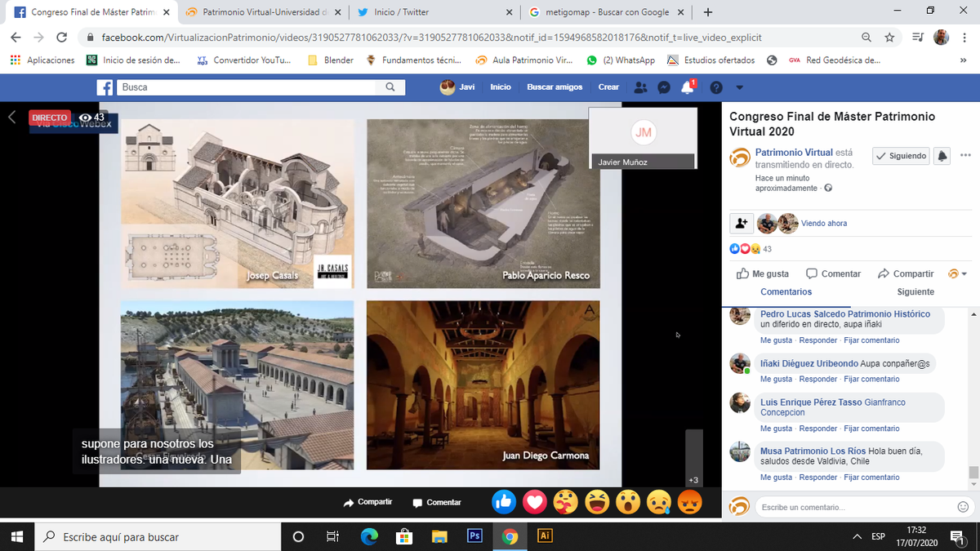Click Buscar amigos in top bar
980x551 pixels.
coord(555,87)
